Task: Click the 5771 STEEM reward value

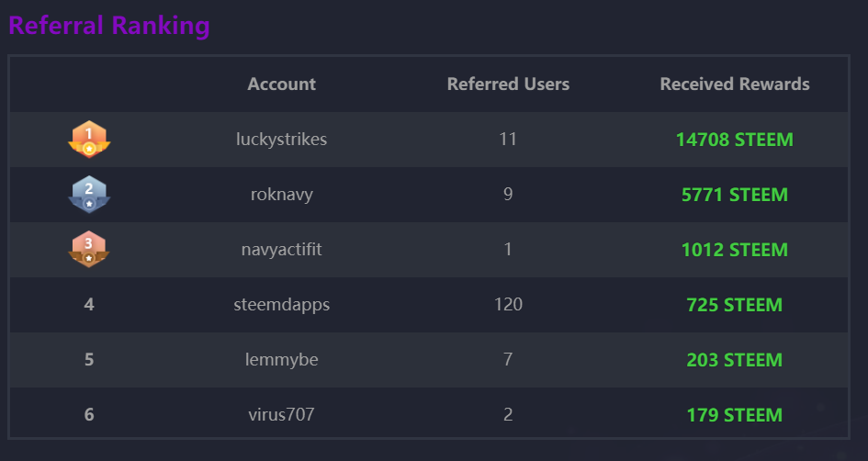Action: click(735, 195)
